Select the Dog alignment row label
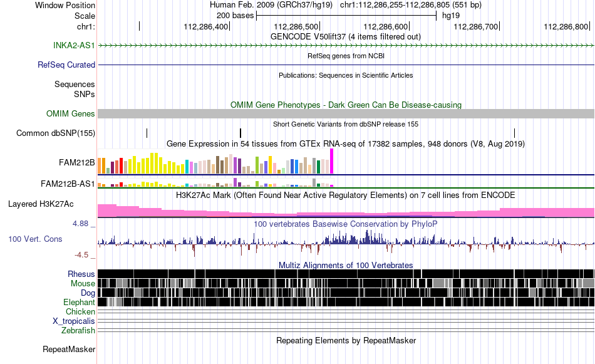Viewport: 595px width, 364px height. click(x=88, y=293)
